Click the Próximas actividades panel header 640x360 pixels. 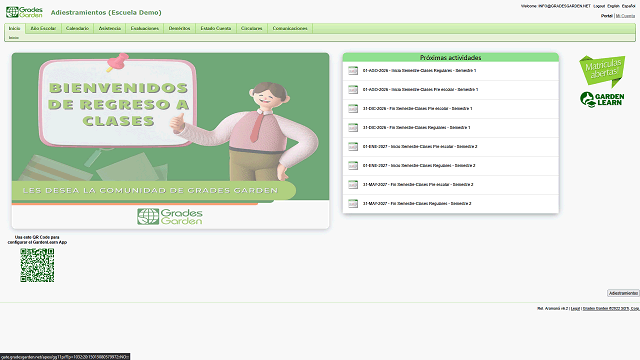pyautogui.click(x=451, y=58)
